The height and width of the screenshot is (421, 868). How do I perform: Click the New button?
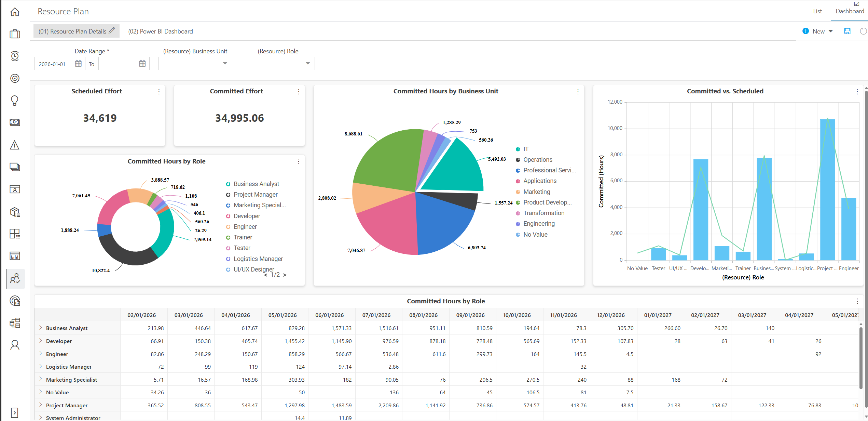coord(817,31)
